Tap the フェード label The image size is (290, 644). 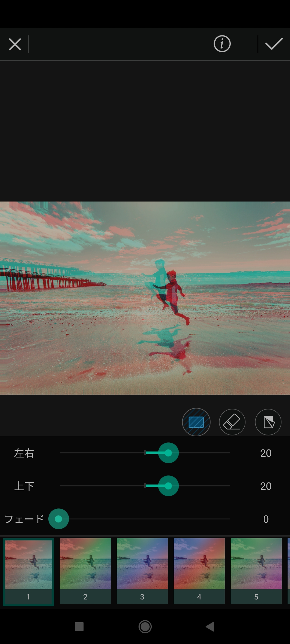click(24, 519)
